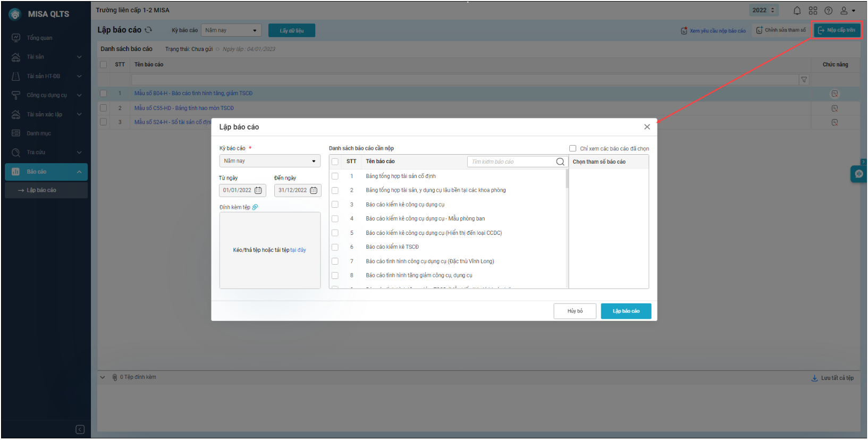This screenshot has width=868, height=440.
Task: Open Xem yêu cầu nộp báo cáo link
Action: click(x=713, y=31)
